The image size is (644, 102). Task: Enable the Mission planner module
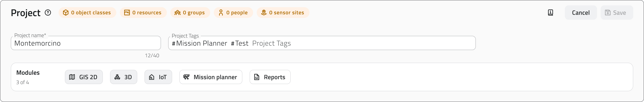211,77
